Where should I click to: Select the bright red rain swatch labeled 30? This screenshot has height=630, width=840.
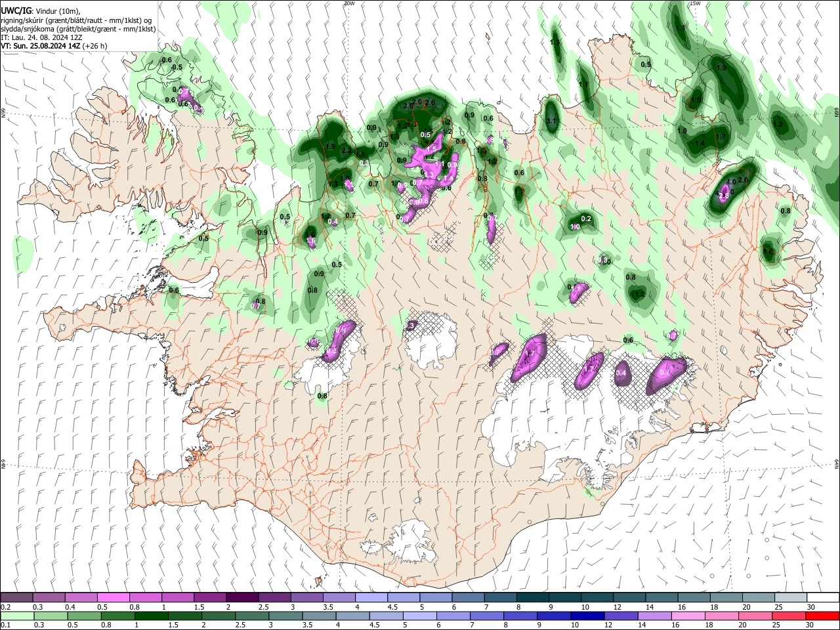click(822, 616)
